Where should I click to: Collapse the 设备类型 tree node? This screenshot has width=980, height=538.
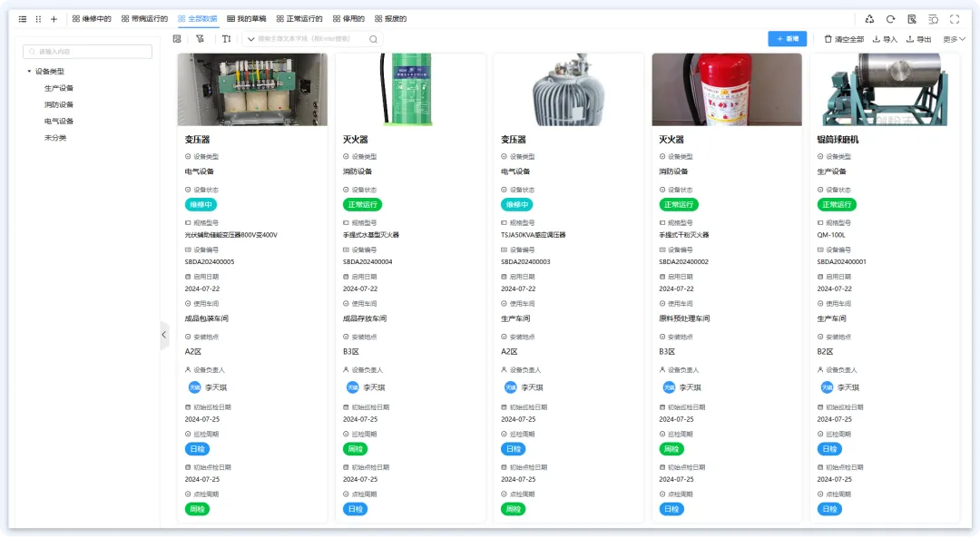pos(29,71)
